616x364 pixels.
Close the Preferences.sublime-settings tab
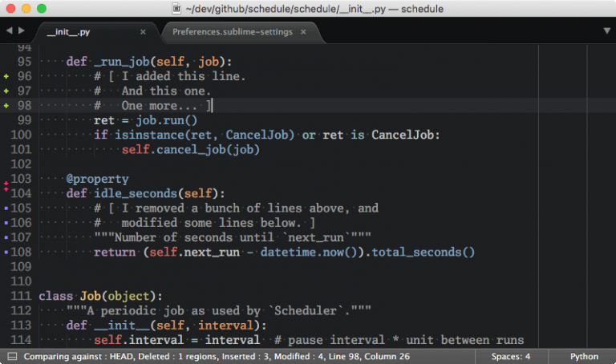[302, 32]
